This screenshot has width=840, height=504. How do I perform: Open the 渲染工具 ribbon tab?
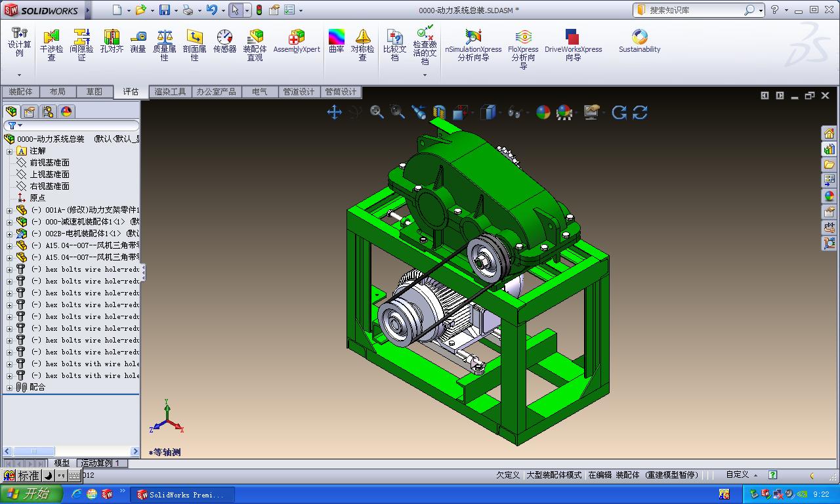tap(170, 92)
